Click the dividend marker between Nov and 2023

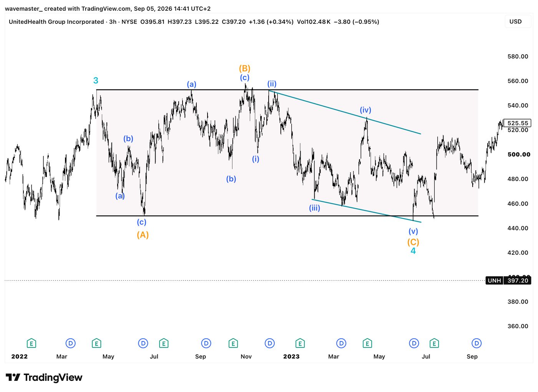point(270,343)
